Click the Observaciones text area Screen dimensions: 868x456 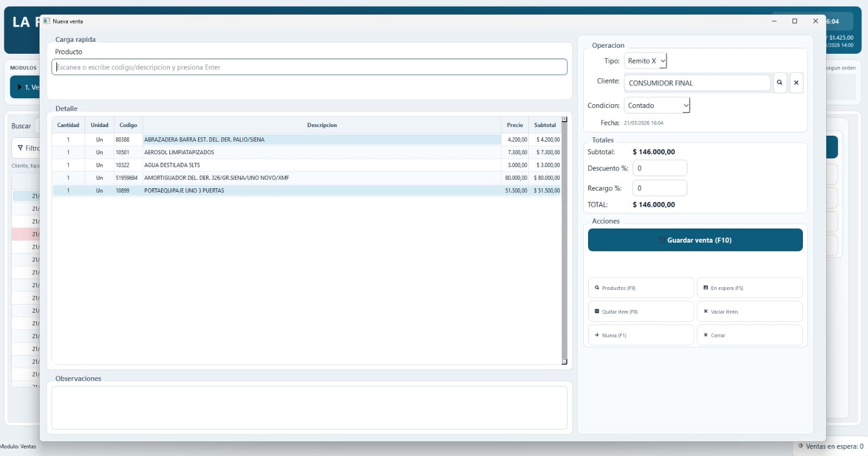click(x=309, y=408)
